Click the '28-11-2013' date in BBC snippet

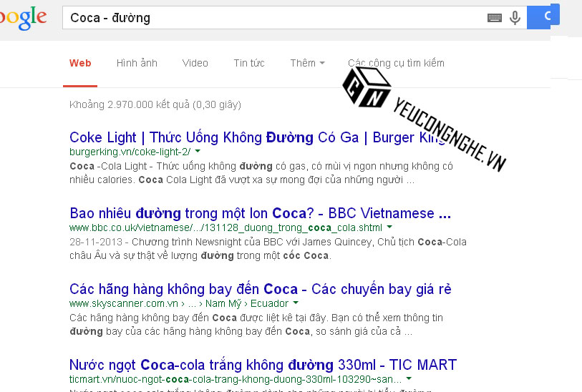96,242
